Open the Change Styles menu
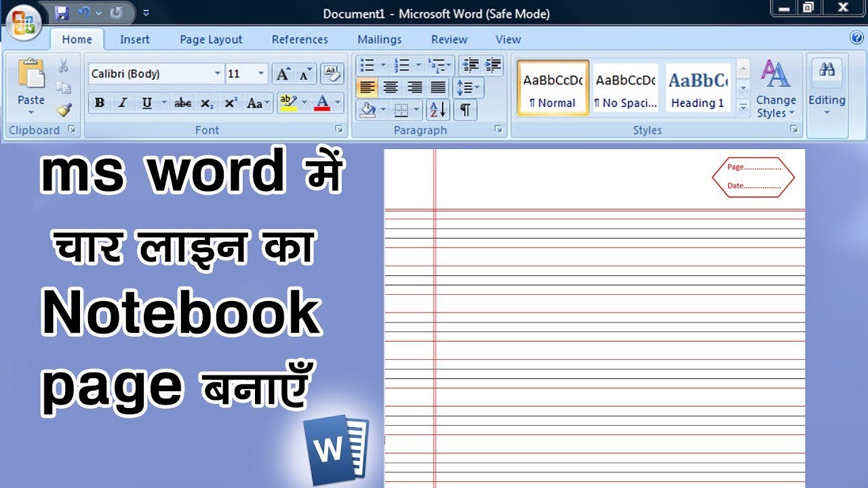This screenshot has width=868, height=488. tap(775, 88)
